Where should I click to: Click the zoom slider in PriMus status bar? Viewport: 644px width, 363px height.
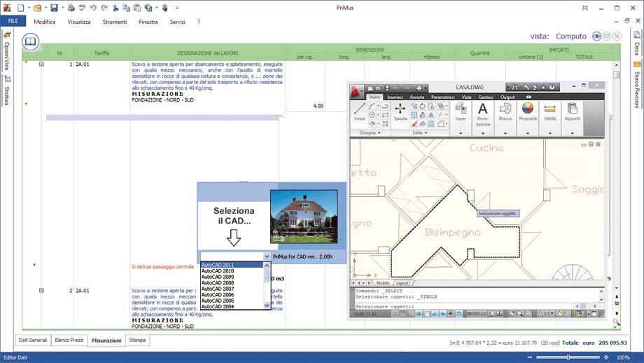(568, 357)
